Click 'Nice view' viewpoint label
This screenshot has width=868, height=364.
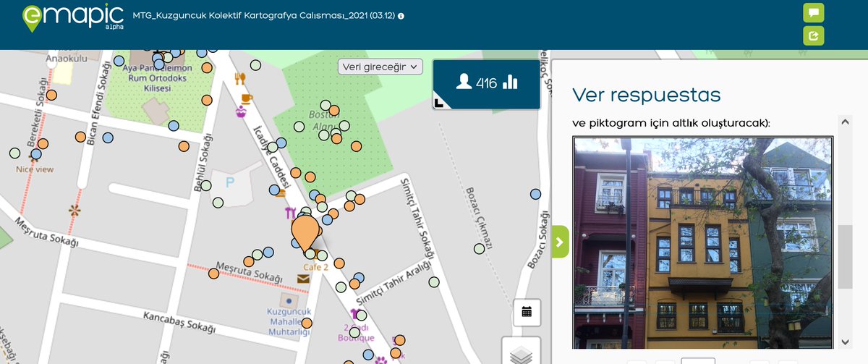(35, 169)
